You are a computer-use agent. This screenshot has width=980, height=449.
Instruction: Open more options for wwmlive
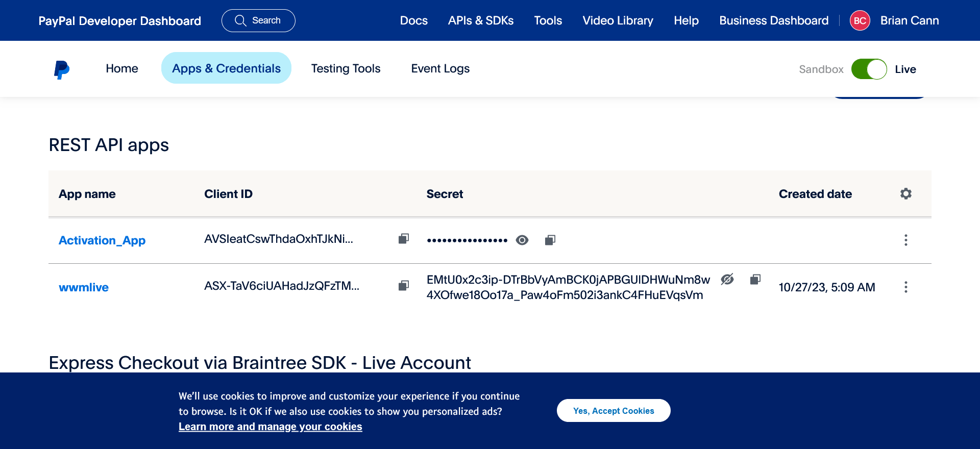pos(906,287)
